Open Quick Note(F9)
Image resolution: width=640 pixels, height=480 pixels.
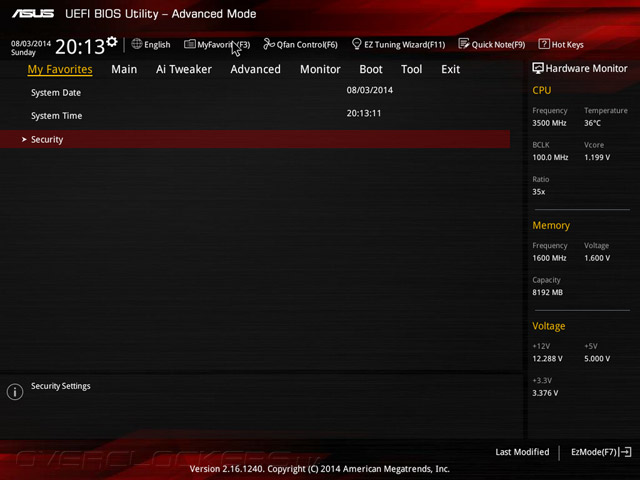click(x=498, y=44)
